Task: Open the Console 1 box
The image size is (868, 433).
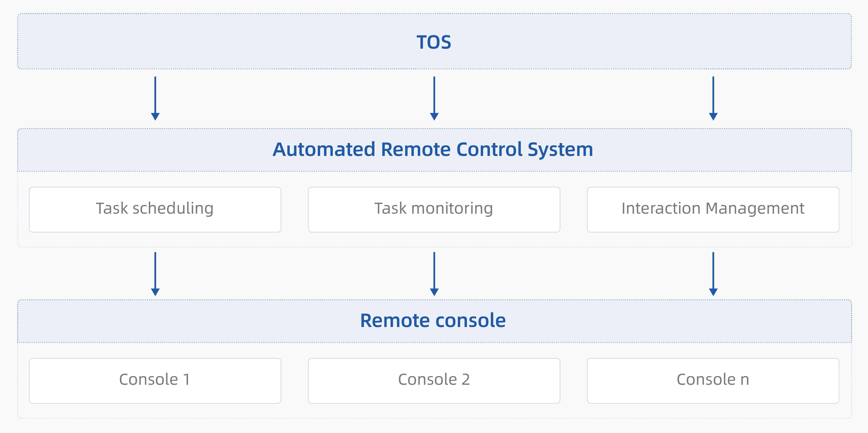Action: tap(155, 381)
